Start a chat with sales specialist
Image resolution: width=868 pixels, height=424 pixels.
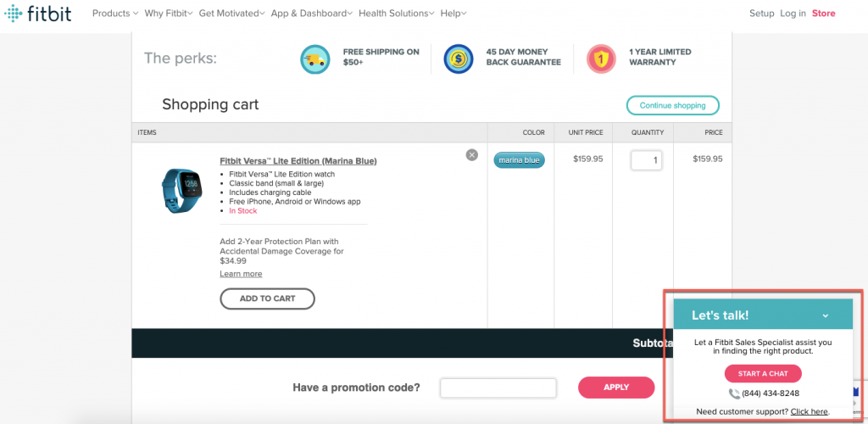[x=763, y=374]
